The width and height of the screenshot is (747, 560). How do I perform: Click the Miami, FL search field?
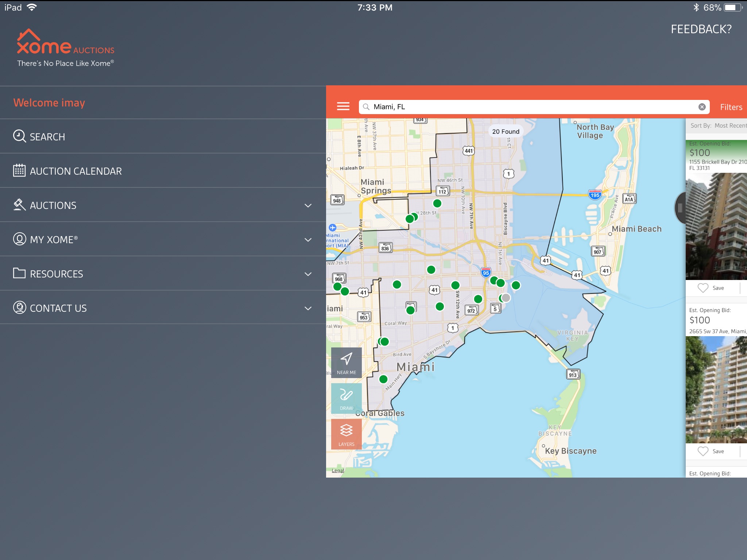click(534, 107)
